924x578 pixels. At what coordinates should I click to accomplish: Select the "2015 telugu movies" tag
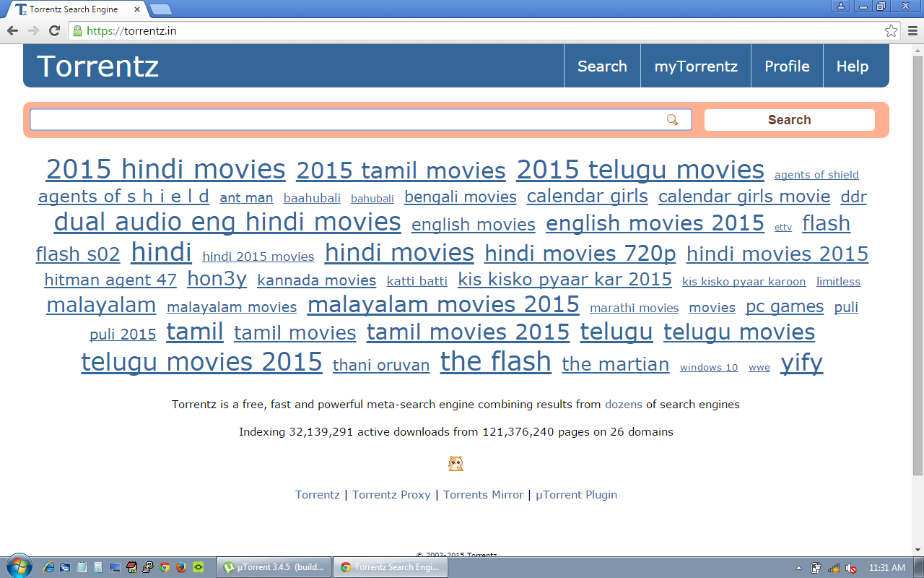coord(640,169)
